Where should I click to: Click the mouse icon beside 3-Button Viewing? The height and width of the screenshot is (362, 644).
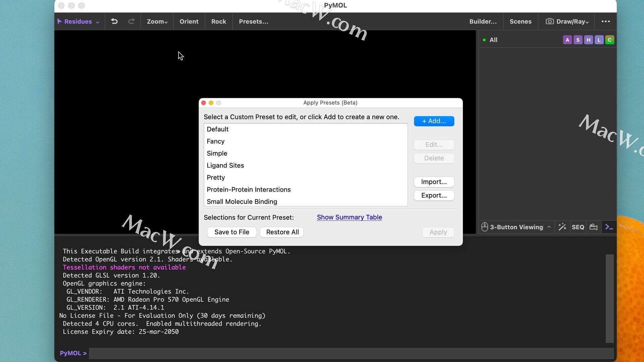click(x=485, y=227)
